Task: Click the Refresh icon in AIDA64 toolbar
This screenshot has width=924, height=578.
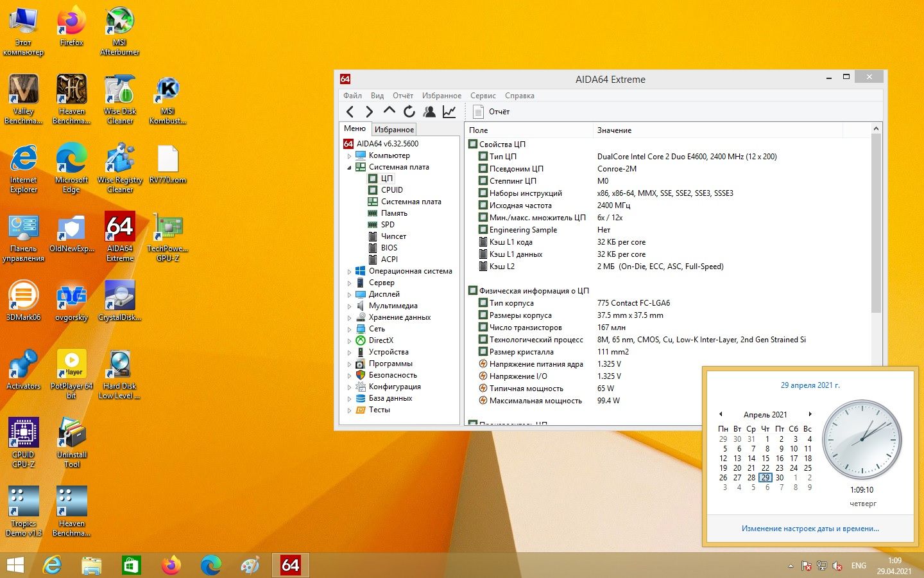Action: coord(409,112)
